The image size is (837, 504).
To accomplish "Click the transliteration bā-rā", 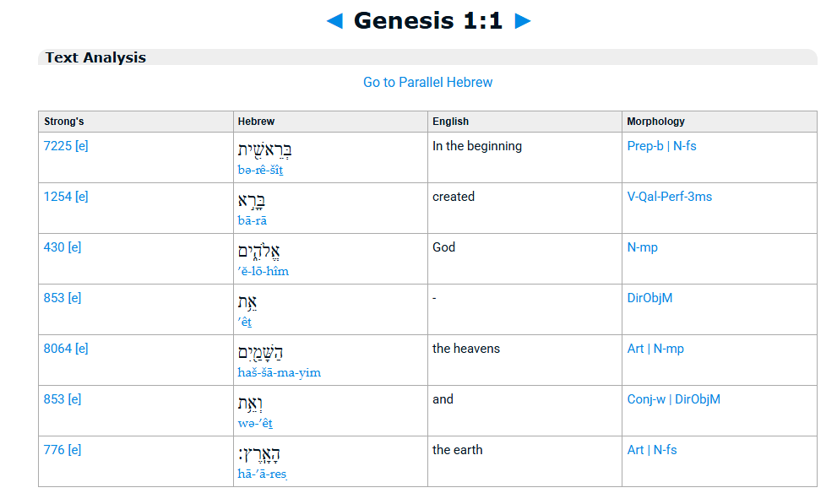I will tap(252, 220).
